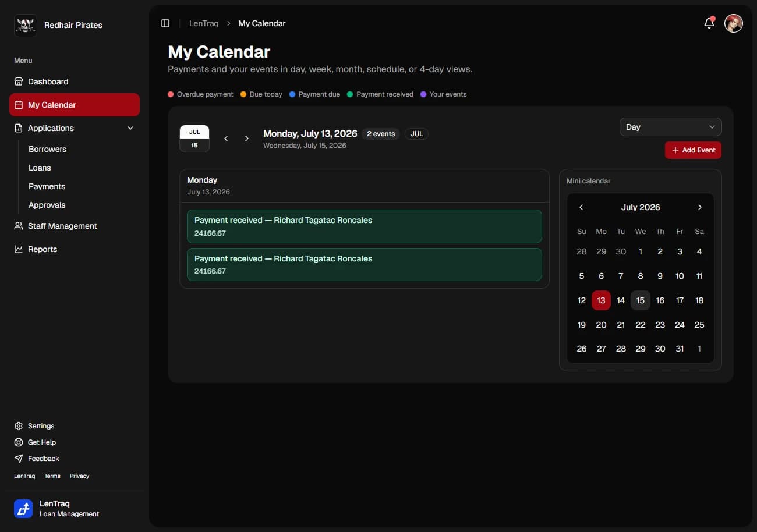Click the JUL pill beside the date
The height and width of the screenshot is (532, 757).
[x=417, y=134]
